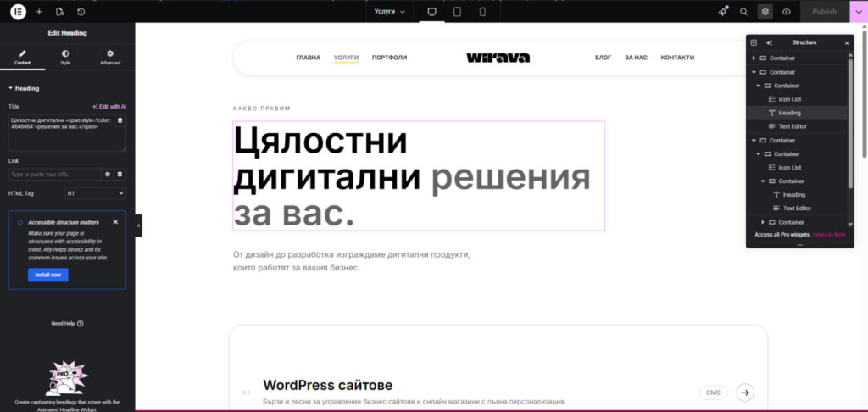Toggle the Structure layers icon in top bar
This screenshot has width=868, height=412.
pyautogui.click(x=765, y=12)
